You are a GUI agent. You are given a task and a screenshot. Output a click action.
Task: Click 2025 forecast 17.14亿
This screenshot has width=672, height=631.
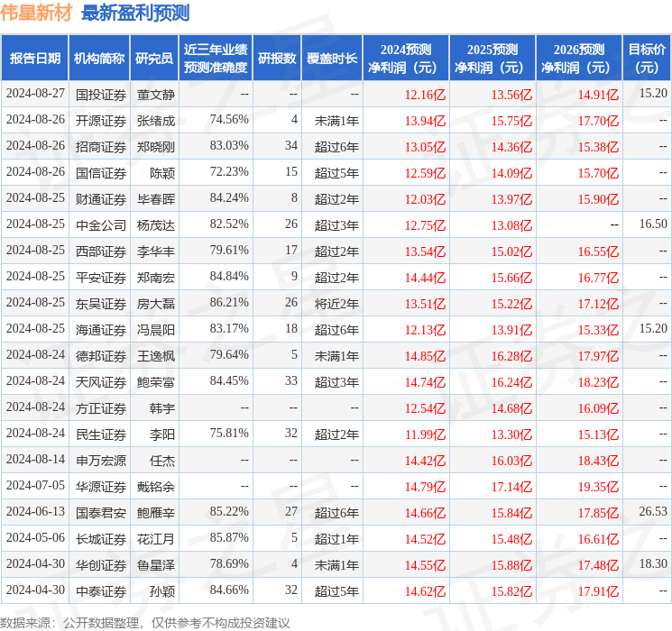click(511, 487)
